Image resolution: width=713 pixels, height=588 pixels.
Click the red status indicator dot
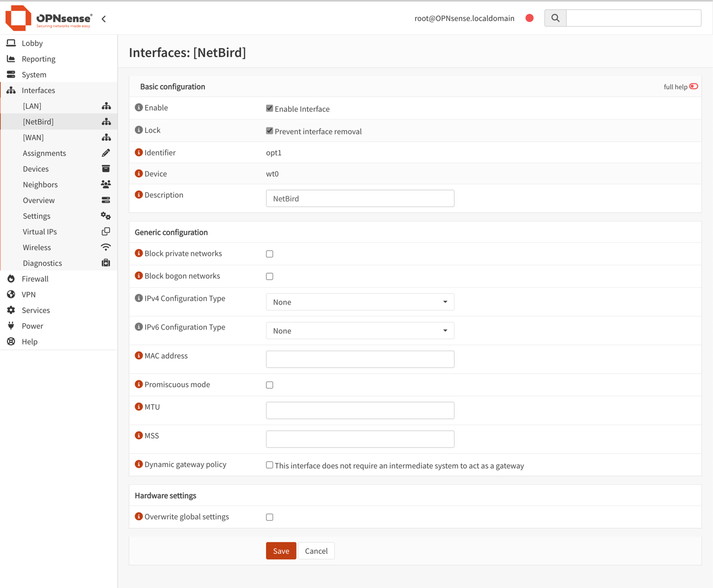click(x=529, y=18)
